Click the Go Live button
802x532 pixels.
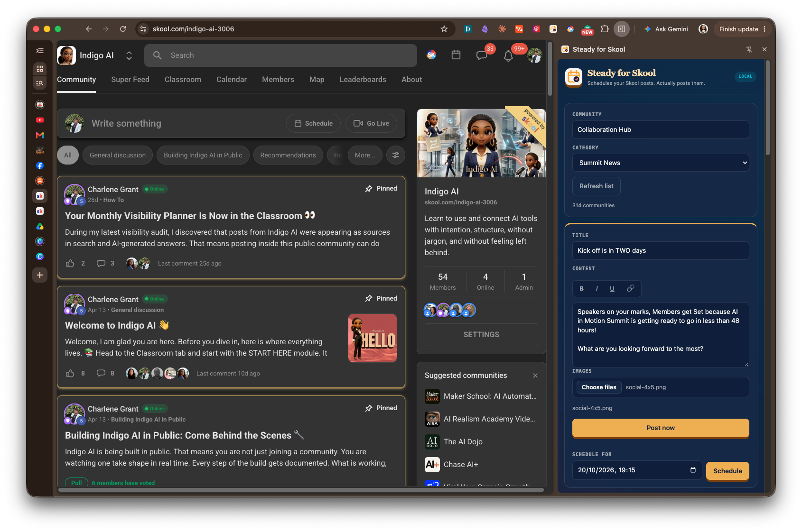(371, 123)
